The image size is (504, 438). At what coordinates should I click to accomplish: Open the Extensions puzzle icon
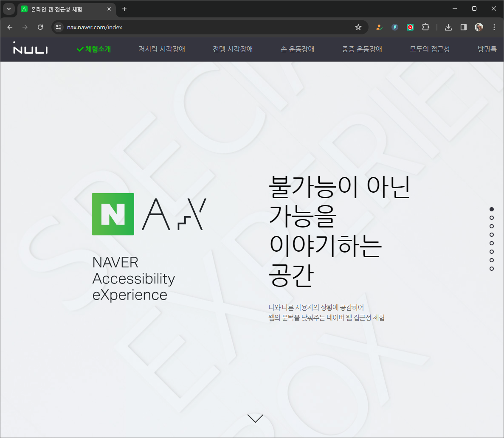point(425,27)
